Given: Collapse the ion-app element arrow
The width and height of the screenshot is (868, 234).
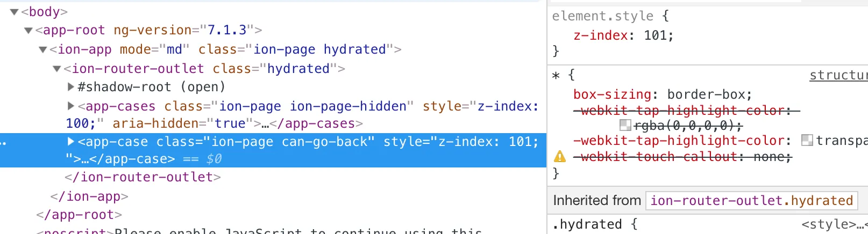Looking at the screenshot, I should click(x=43, y=50).
